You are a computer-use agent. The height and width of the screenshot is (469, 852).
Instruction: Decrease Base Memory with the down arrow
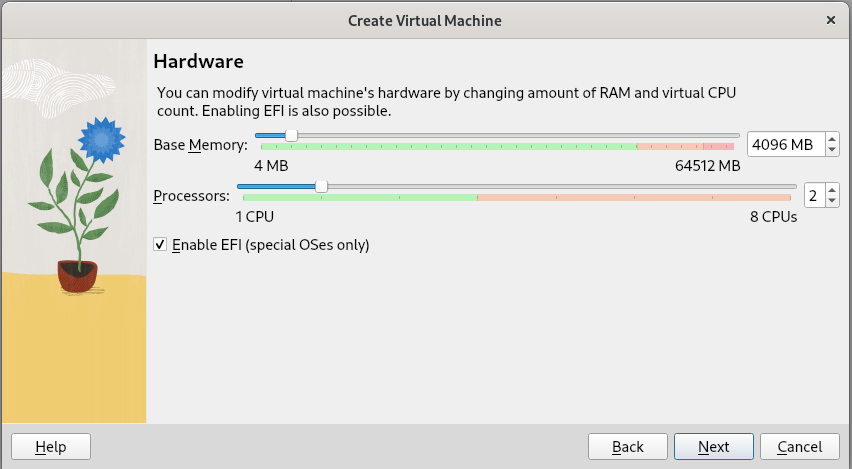pos(832,151)
